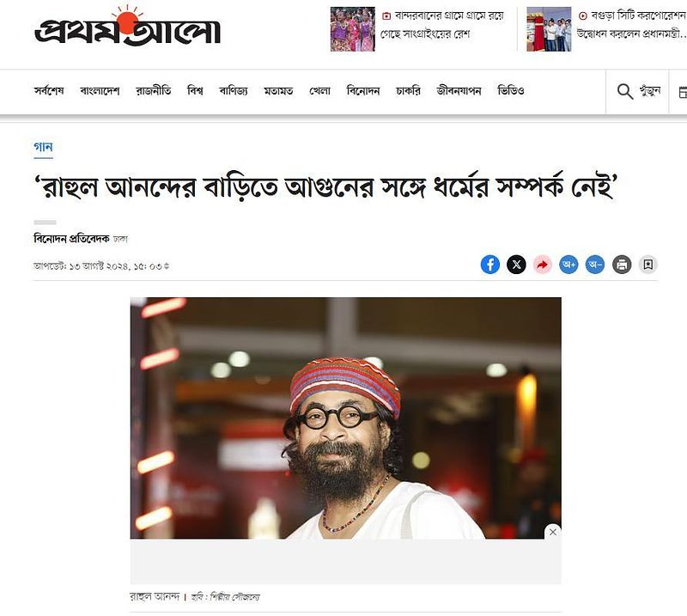Screen dimensions: 687x616
Task: Open the বাংলাদেশ section
Action: tap(100, 91)
